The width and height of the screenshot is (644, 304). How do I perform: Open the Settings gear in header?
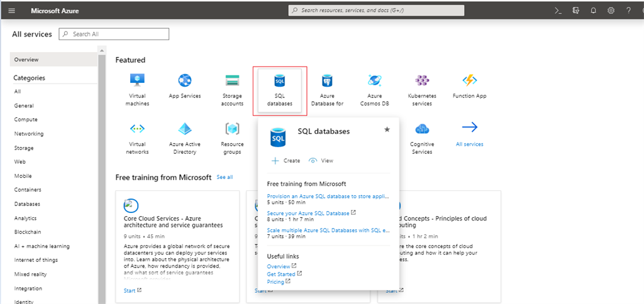(611, 10)
